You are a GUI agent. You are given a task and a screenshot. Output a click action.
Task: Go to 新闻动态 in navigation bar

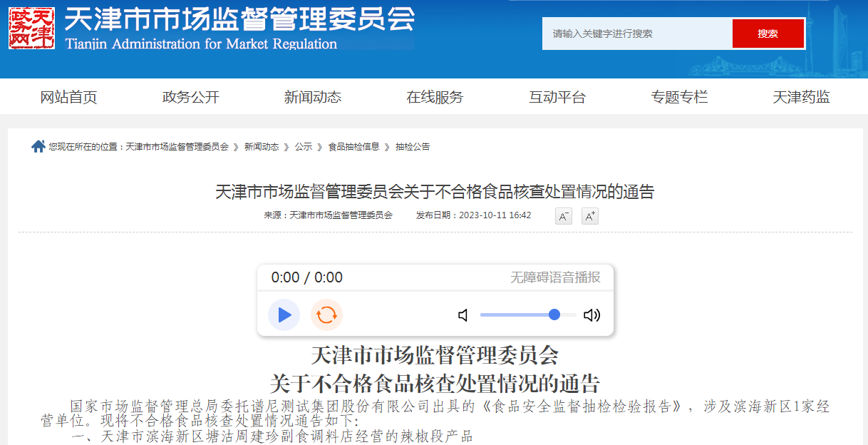313,98
